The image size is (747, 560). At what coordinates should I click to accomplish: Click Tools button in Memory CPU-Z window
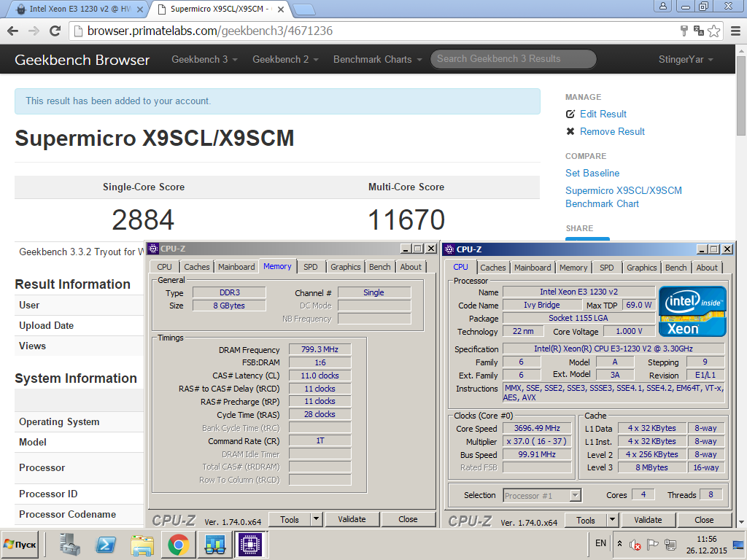[290, 519]
